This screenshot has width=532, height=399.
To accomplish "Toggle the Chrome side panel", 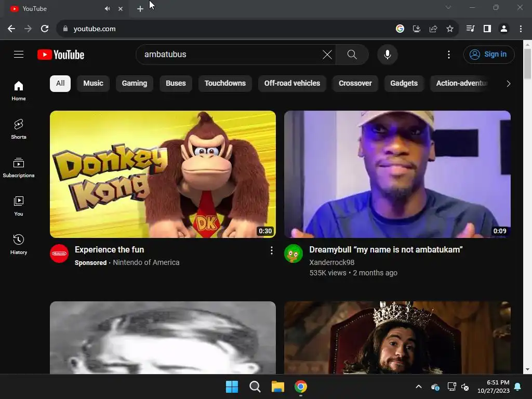I will [487, 29].
